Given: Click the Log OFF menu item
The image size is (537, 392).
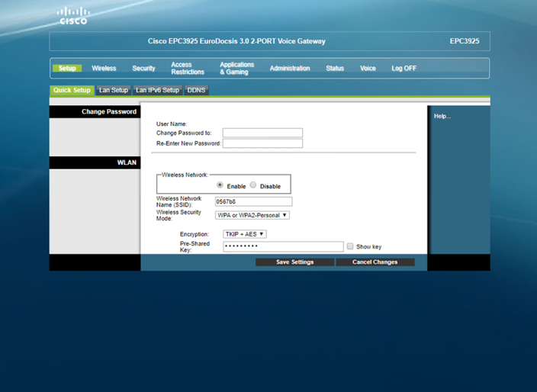Looking at the screenshot, I should 404,69.
